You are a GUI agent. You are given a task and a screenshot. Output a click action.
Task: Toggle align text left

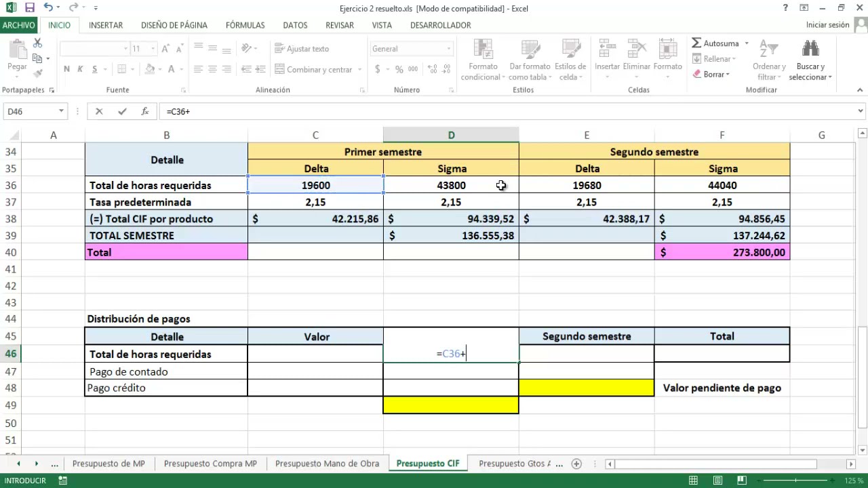click(199, 69)
